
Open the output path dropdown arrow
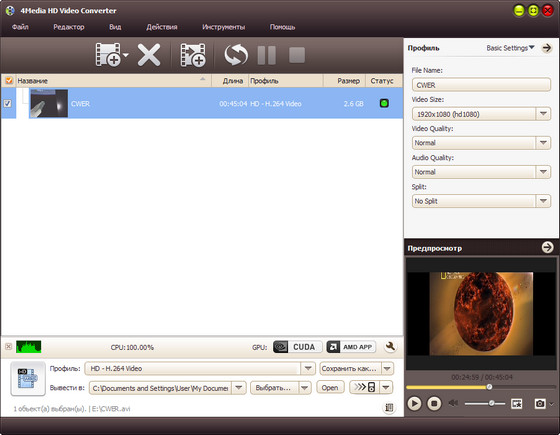point(239,388)
